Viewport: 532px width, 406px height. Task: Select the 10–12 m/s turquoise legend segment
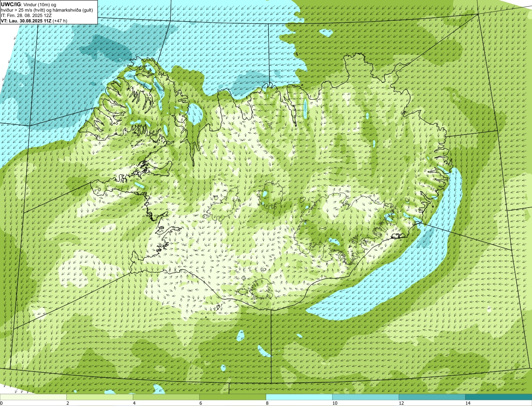(x=366, y=397)
